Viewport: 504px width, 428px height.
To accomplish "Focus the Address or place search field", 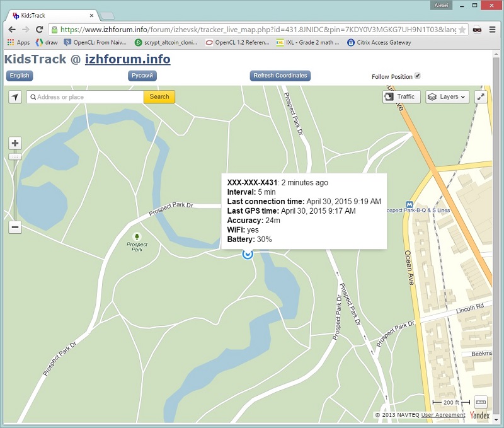I will (x=85, y=97).
